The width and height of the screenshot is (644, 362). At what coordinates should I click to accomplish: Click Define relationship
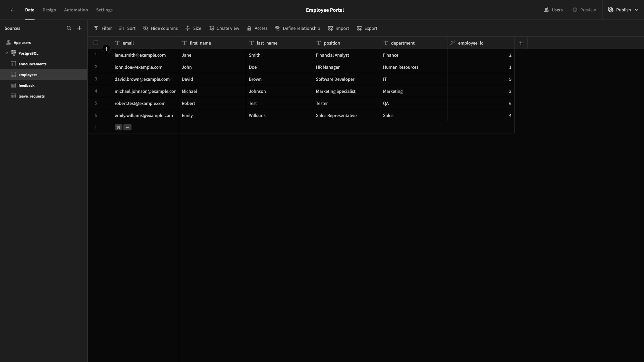pos(298,28)
